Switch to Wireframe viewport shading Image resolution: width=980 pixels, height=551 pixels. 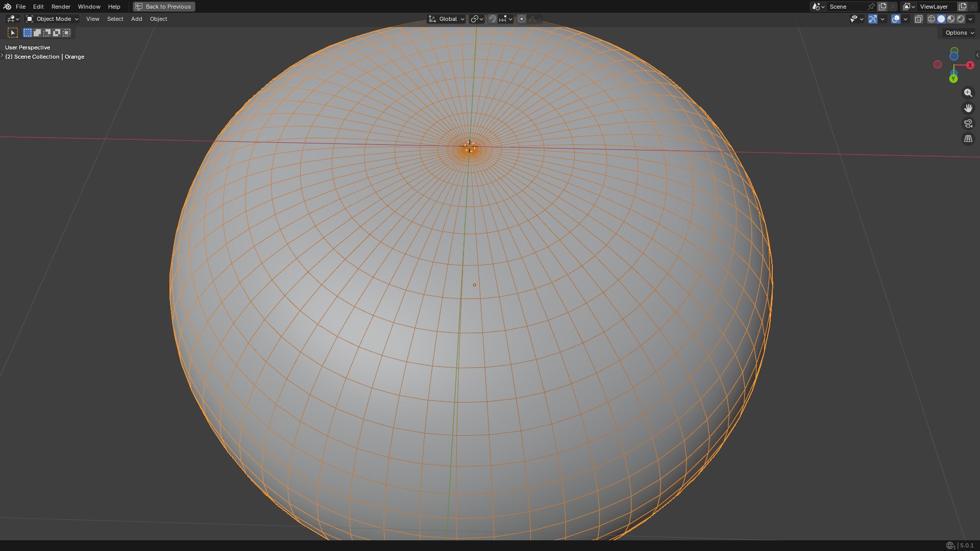coord(932,19)
